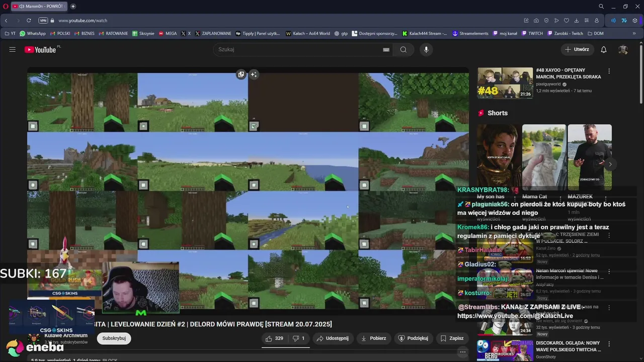Image resolution: width=644 pixels, height=362 pixels.
Task: Open the 7TV extension icon
Action: (x=624, y=21)
